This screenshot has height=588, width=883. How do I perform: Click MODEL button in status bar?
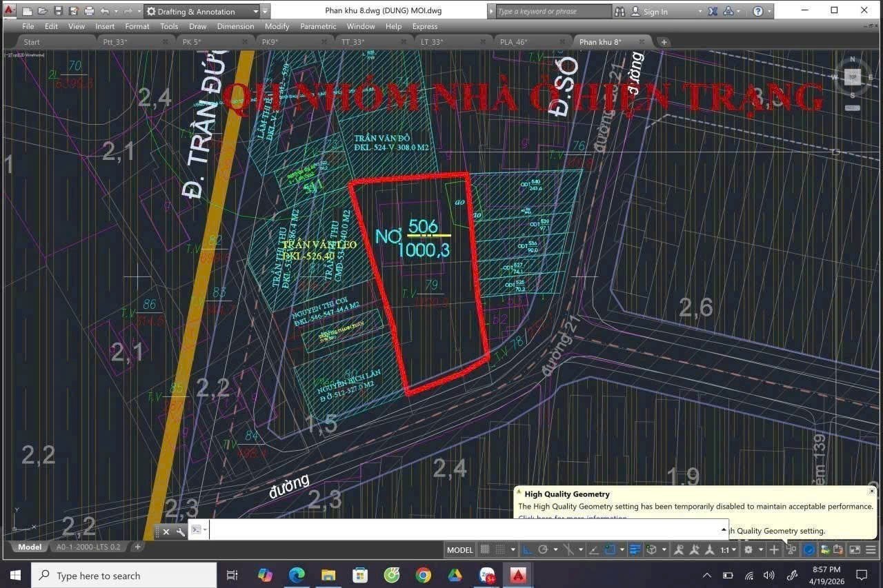tap(460, 549)
